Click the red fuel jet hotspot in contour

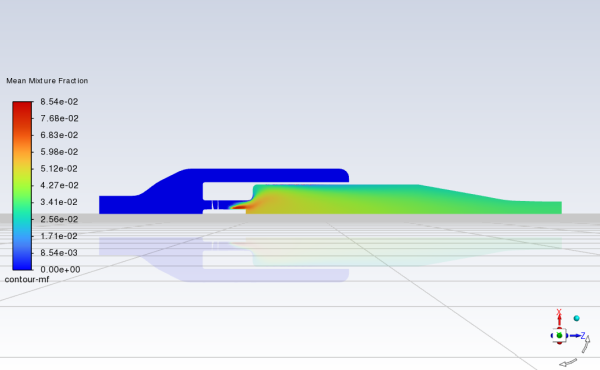(240, 207)
